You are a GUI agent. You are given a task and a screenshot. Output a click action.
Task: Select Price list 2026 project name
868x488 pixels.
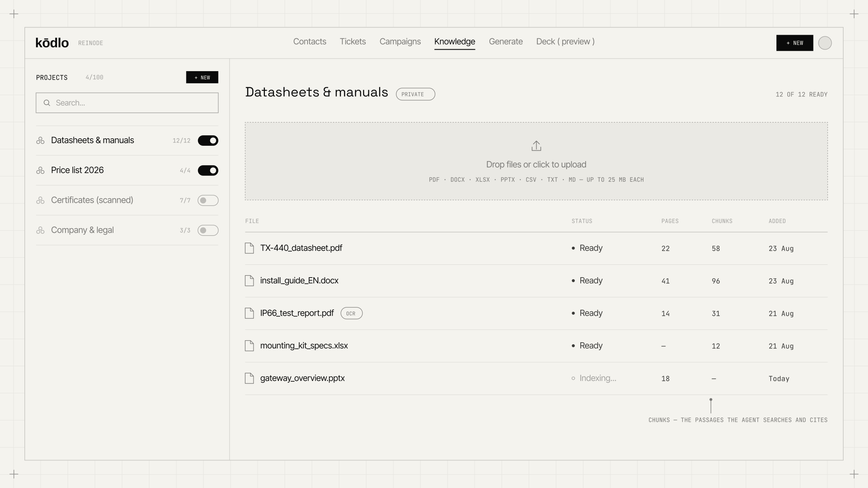[77, 170]
